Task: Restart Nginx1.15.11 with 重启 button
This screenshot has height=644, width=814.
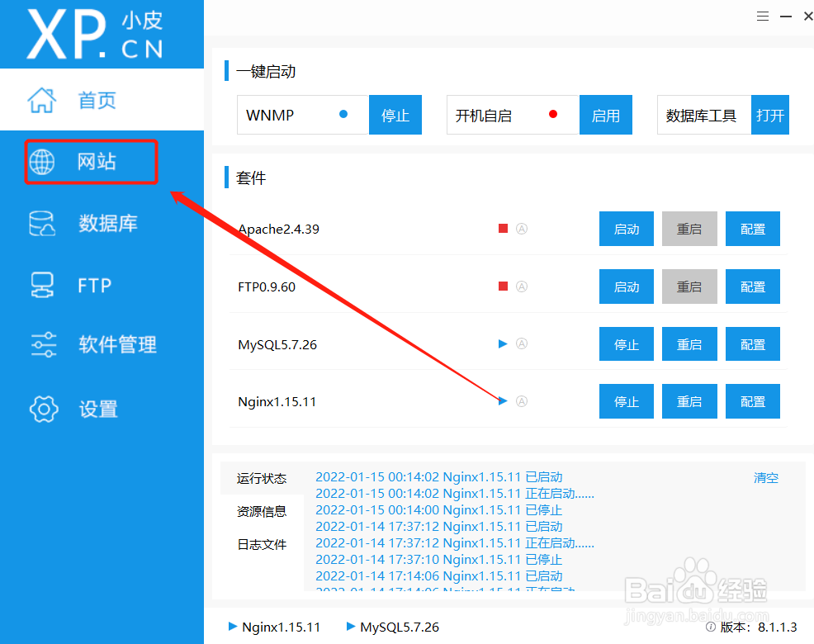Action: [689, 401]
